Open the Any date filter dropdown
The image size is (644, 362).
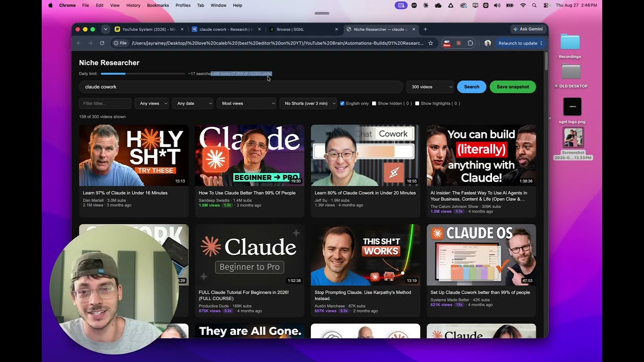click(193, 104)
